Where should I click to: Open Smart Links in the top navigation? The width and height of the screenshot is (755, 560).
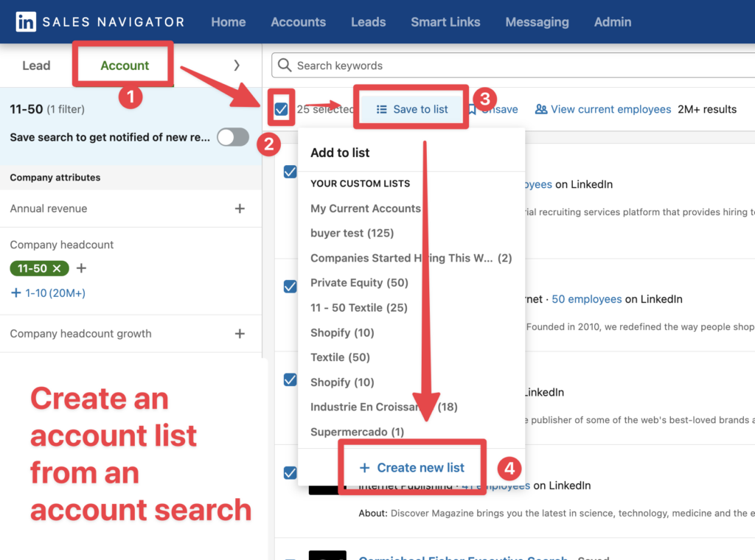click(445, 22)
